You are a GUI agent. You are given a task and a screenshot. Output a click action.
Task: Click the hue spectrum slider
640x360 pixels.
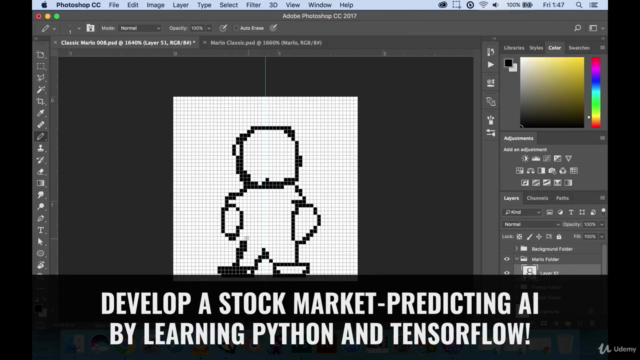pyautogui.click(x=596, y=92)
